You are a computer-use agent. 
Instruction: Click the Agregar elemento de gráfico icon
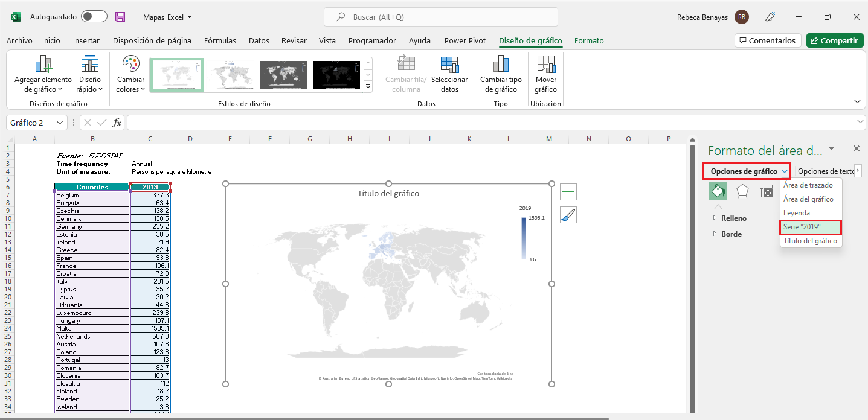43,65
